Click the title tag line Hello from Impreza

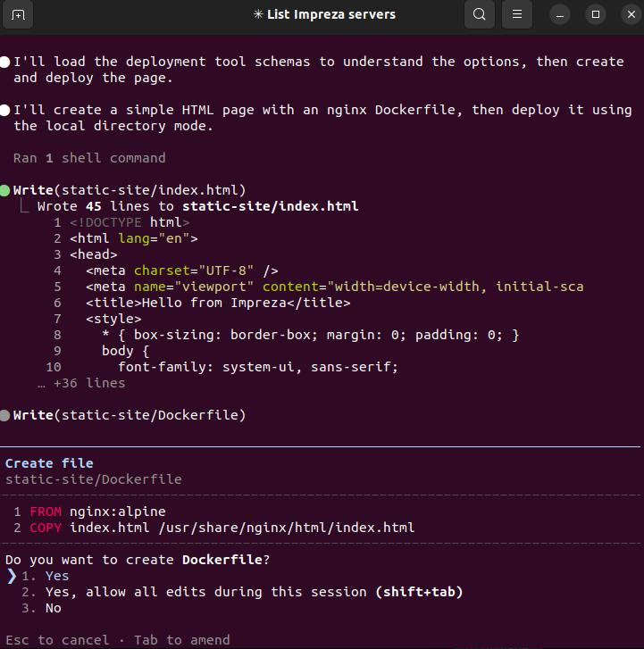(218, 303)
